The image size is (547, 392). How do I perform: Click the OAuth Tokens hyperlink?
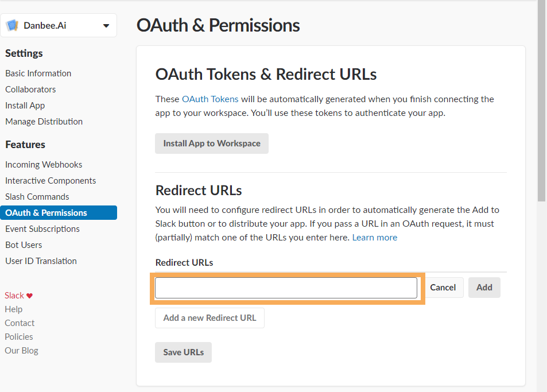point(210,99)
